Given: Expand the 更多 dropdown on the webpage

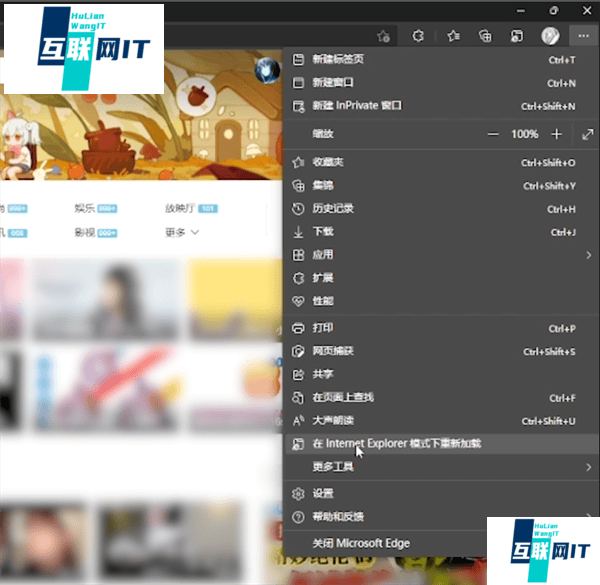Looking at the screenshot, I should [182, 232].
